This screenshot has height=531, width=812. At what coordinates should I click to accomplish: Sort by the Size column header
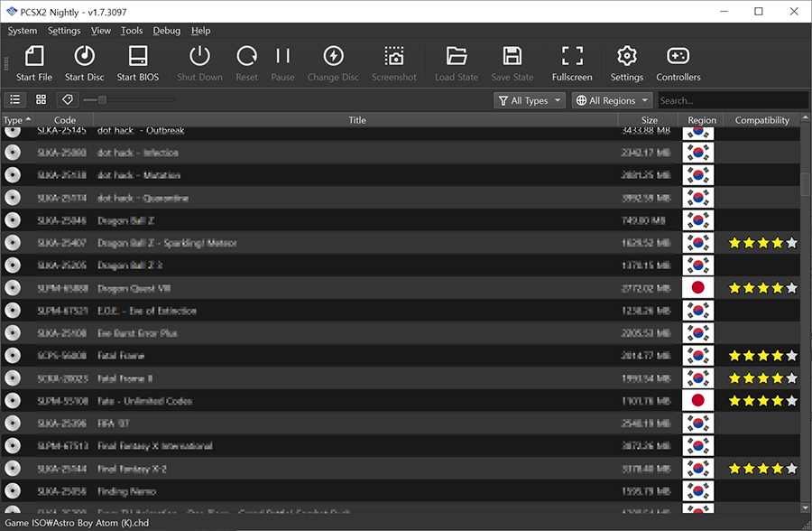click(x=650, y=120)
